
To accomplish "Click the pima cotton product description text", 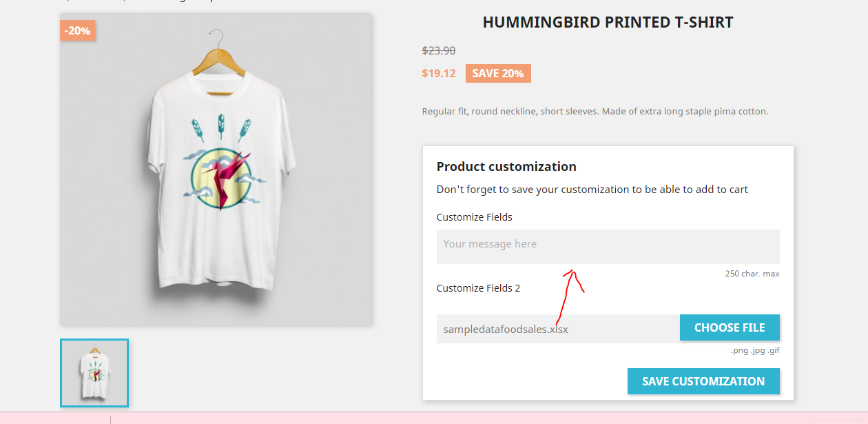I will click(x=595, y=111).
